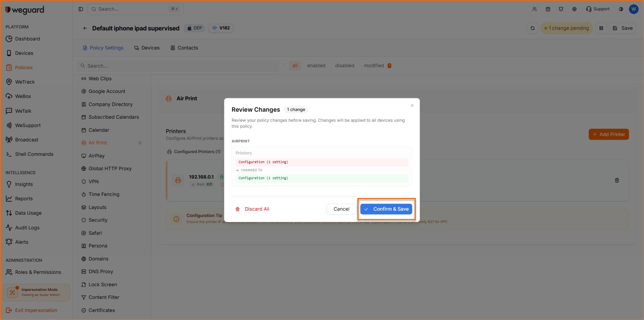The height and width of the screenshot is (320, 644).
Task: Click the refresh icon near change pending
Action: [x=532, y=28]
